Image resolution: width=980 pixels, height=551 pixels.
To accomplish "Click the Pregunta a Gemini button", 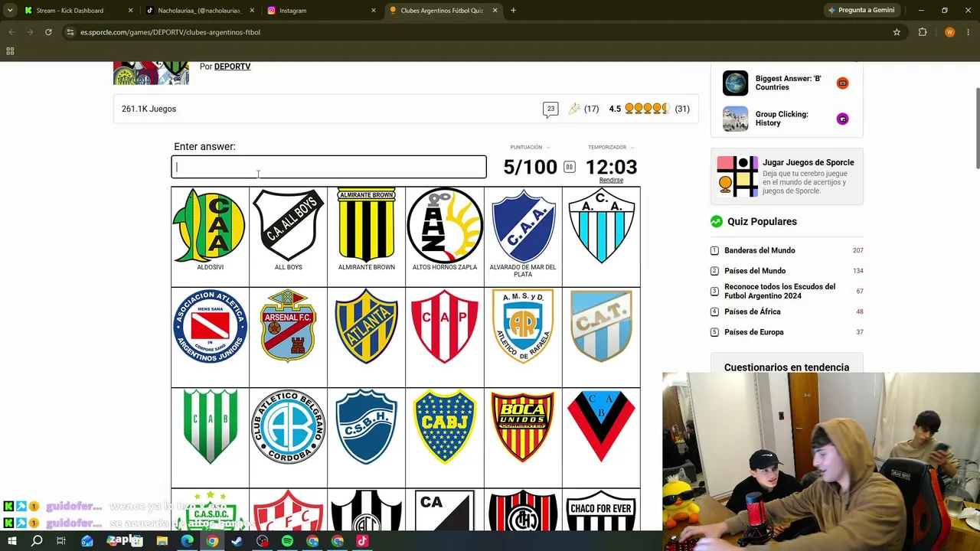I will click(x=861, y=10).
